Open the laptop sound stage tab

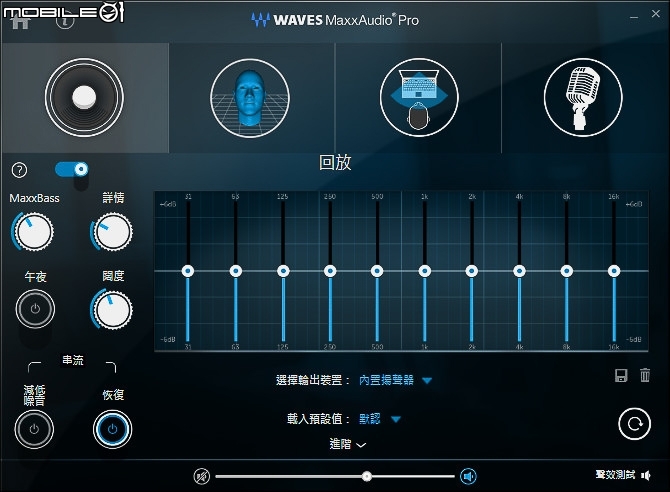click(x=419, y=97)
